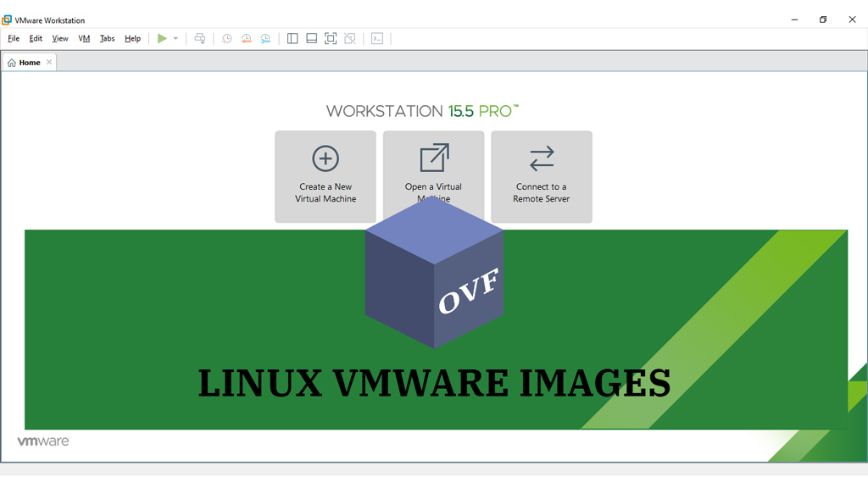Power on the virtual machine
The height and width of the screenshot is (488, 868).
tap(162, 38)
